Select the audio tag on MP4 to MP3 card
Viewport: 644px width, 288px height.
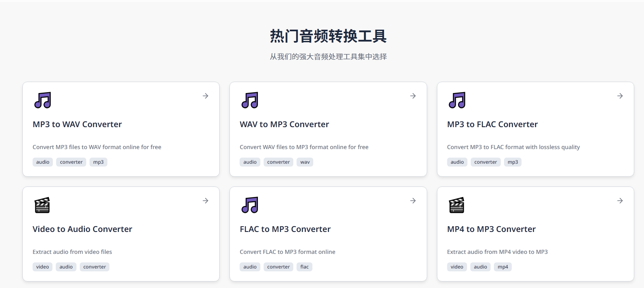click(480, 267)
